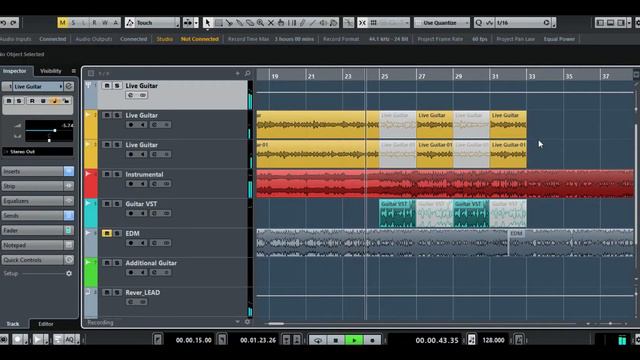Enable record on Additional Guitar track

[x=131, y=273]
